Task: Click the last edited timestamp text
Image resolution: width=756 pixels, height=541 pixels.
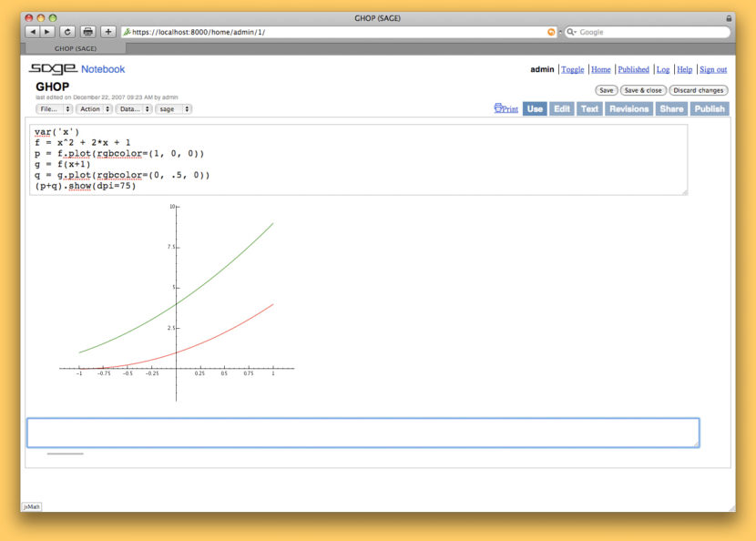Action: [107, 97]
